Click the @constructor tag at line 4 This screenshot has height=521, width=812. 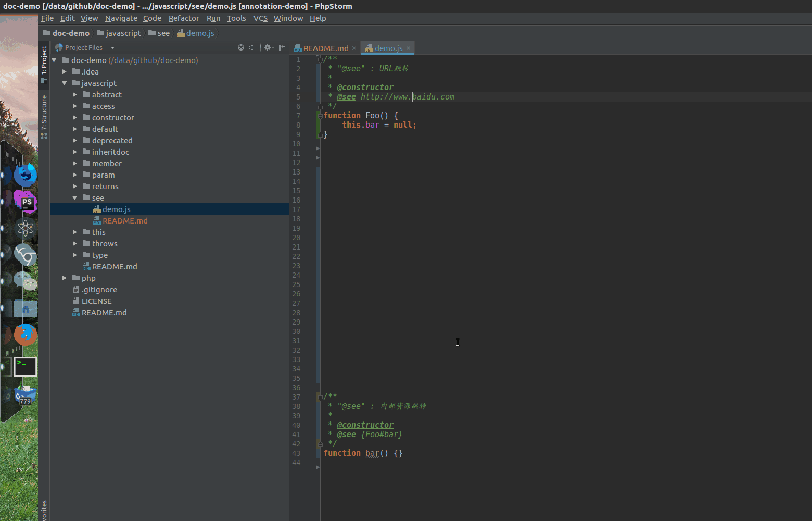(x=365, y=88)
